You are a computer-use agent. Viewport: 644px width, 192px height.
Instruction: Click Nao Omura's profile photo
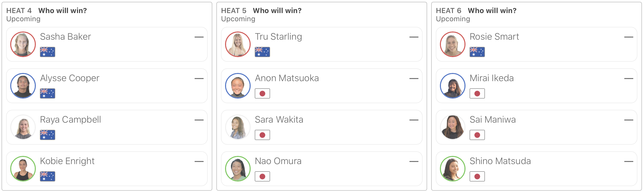(x=238, y=169)
